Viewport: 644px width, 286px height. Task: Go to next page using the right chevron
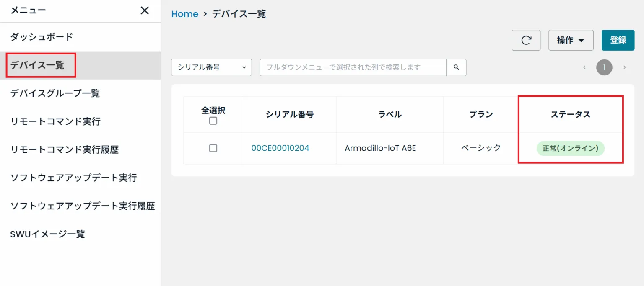[625, 67]
